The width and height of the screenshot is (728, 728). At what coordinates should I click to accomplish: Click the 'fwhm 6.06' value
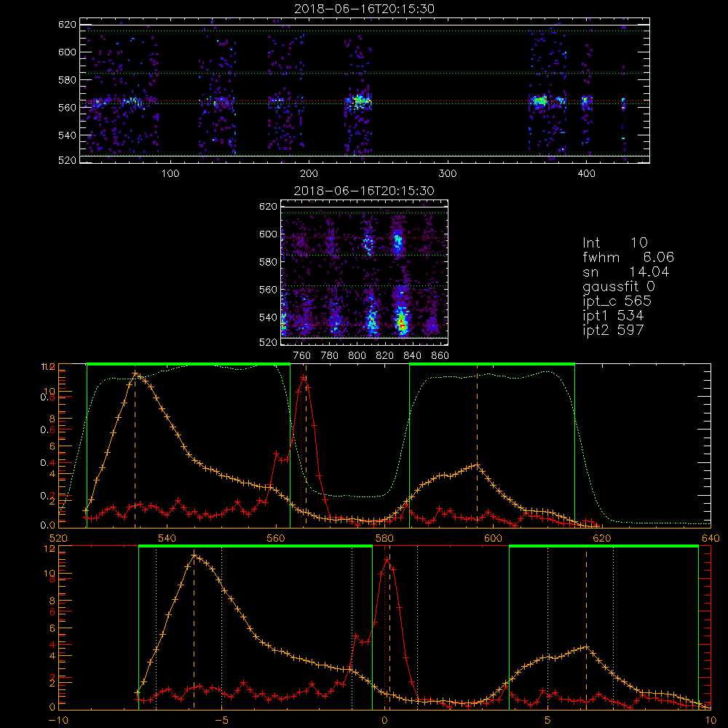coord(628,257)
